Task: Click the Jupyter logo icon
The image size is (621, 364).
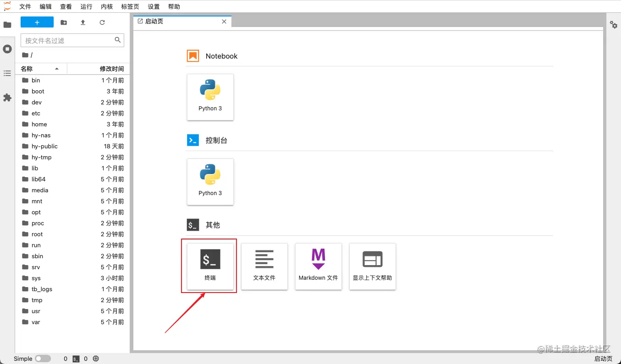Action: pos(7,6)
